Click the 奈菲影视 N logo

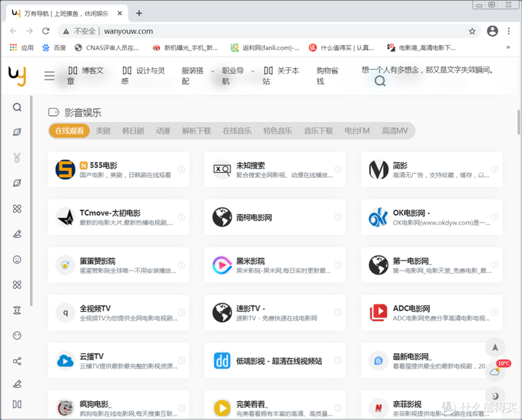[x=378, y=408]
